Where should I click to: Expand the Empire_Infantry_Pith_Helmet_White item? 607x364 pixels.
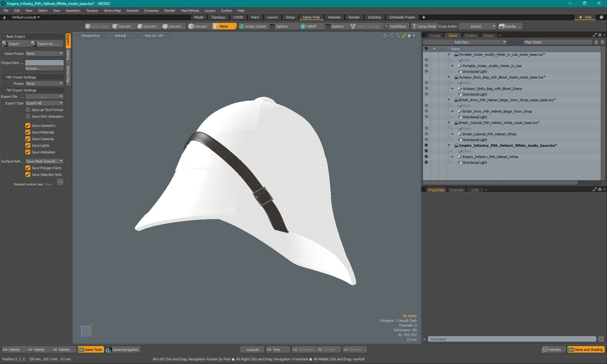[453, 157]
